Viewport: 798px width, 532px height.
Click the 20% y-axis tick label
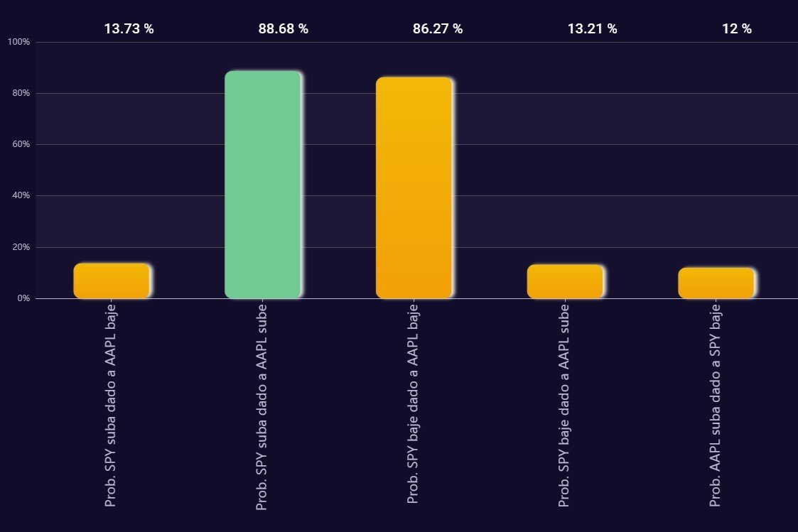click(20, 247)
